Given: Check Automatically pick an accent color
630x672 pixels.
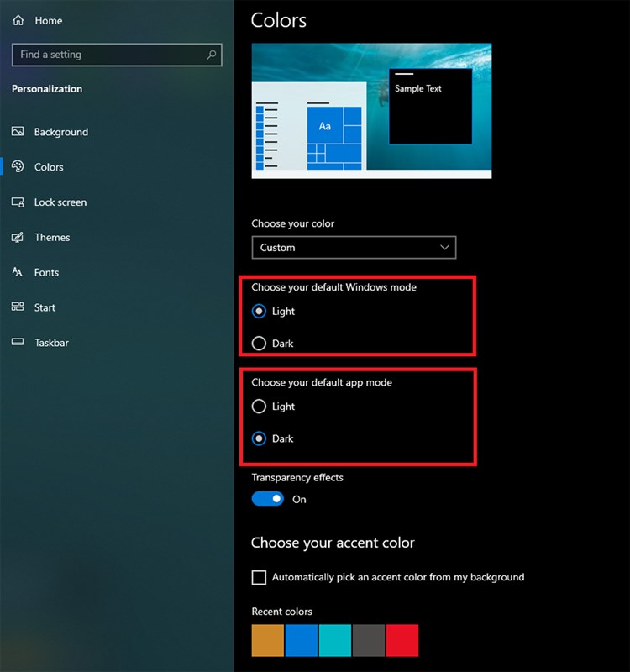Looking at the screenshot, I should (x=259, y=577).
